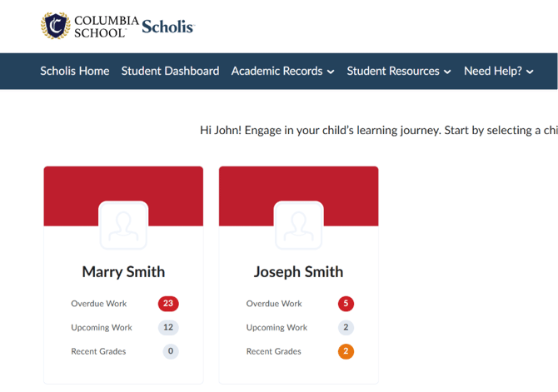
Task: Go to Scholis Home
Action: pos(75,71)
